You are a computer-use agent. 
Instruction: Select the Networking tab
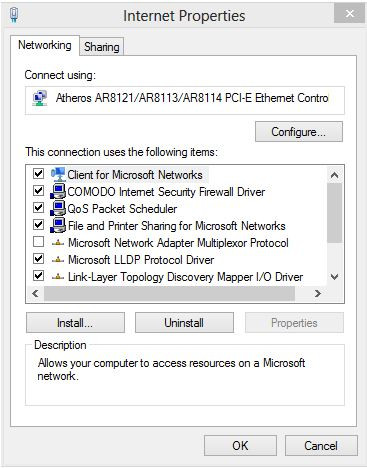[45, 45]
